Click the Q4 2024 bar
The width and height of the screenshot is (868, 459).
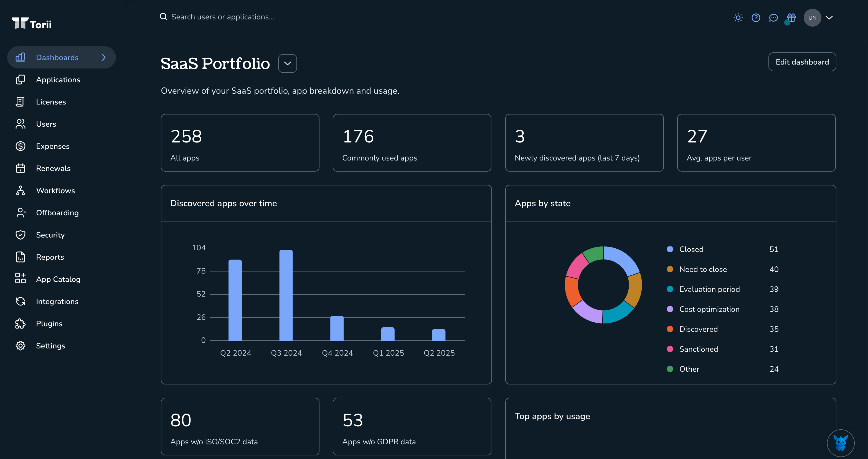[x=337, y=328]
